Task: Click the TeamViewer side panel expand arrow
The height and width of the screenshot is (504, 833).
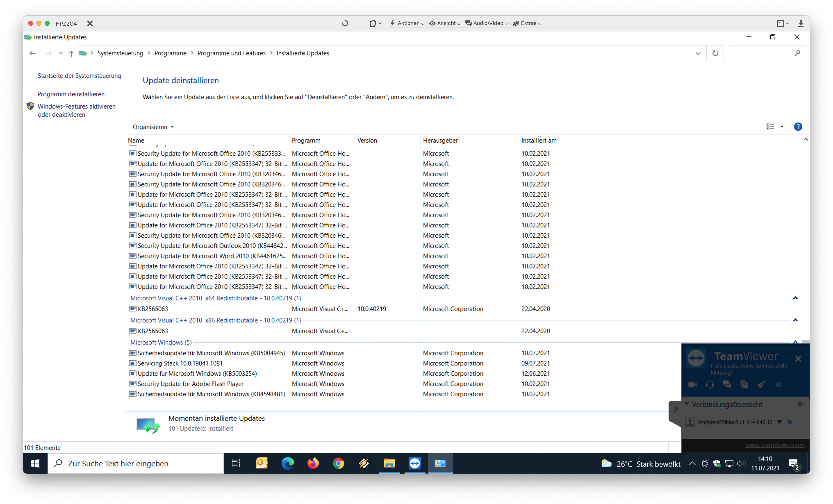Action: [675, 409]
